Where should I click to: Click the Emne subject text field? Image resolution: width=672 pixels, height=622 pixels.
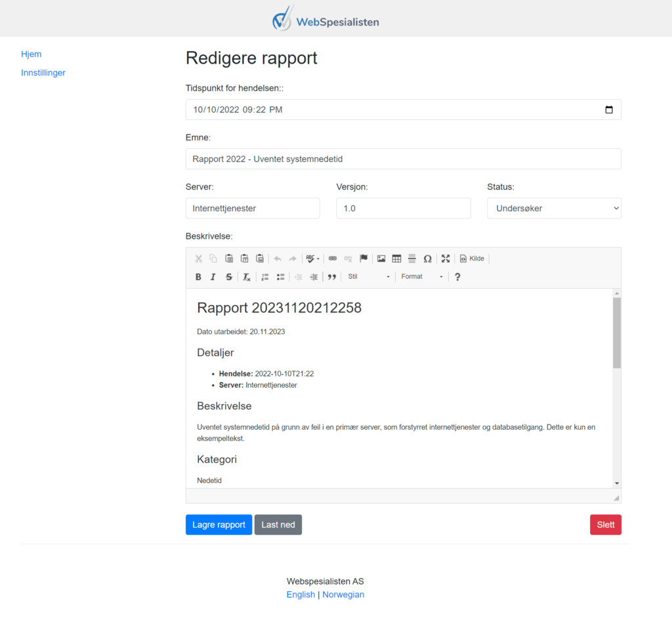[403, 159]
